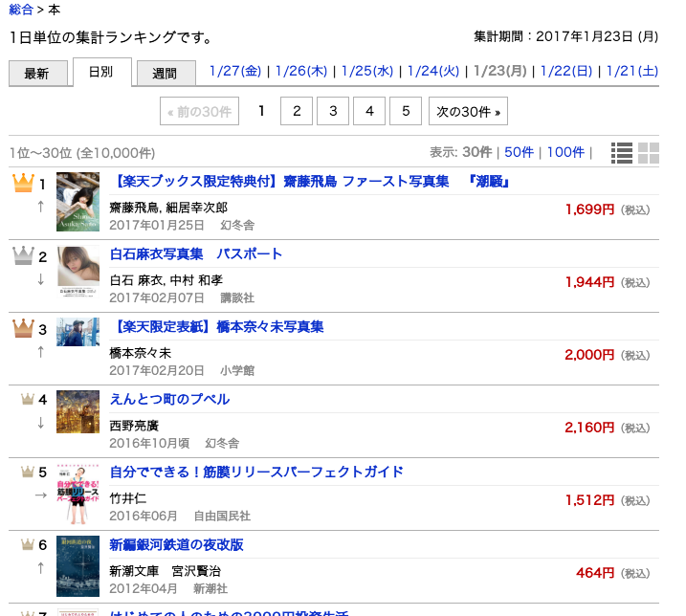The height and width of the screenshot is (616, 686).
Task: Open the 白石麻衣写真集 パスポート title
Action: coord(196,253)
